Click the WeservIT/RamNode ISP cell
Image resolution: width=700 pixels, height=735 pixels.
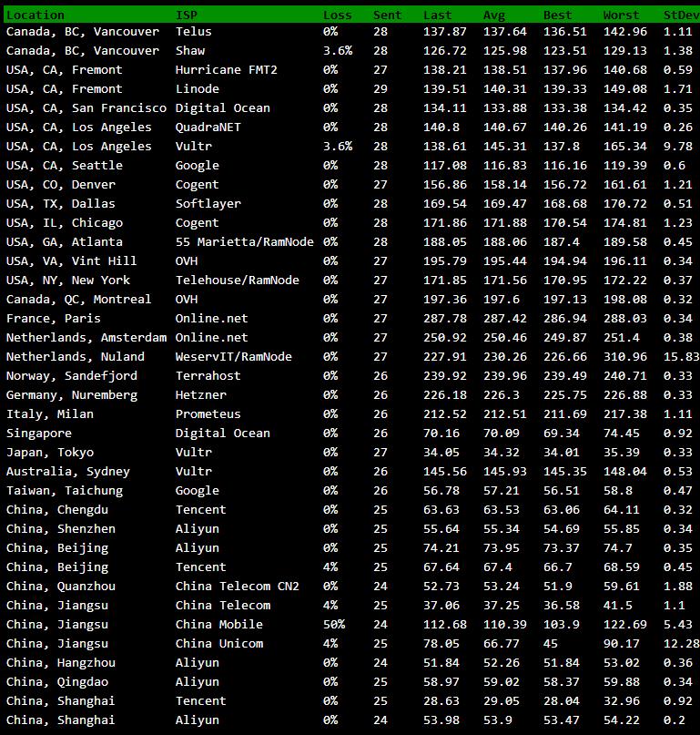(234, 357)
